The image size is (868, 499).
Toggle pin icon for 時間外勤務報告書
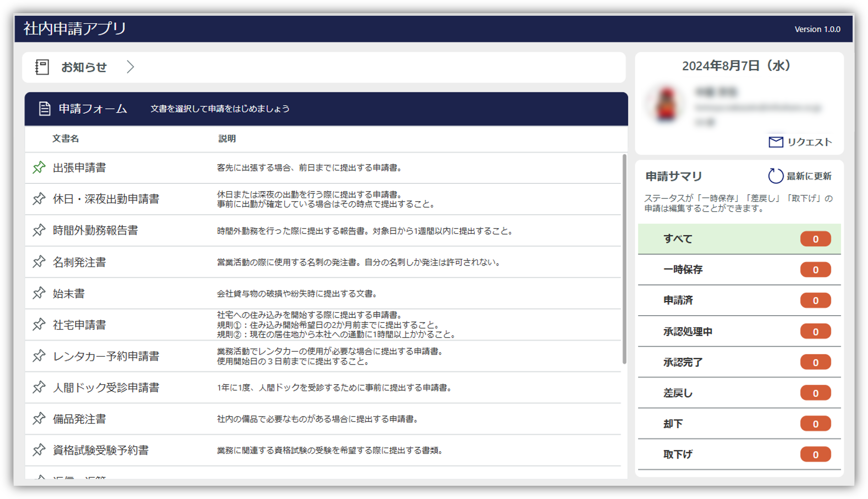pos(39,230)
